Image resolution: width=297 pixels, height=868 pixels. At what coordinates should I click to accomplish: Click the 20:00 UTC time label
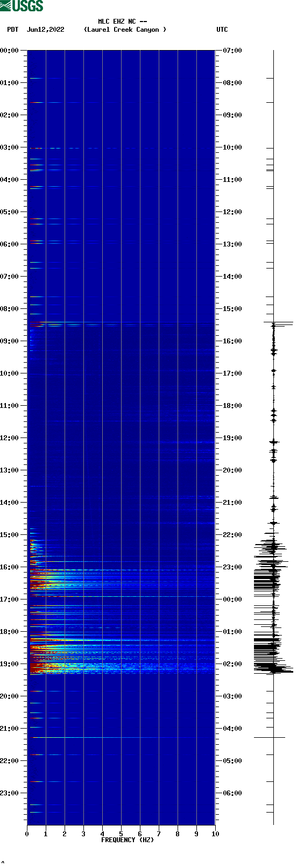point(232,470)
